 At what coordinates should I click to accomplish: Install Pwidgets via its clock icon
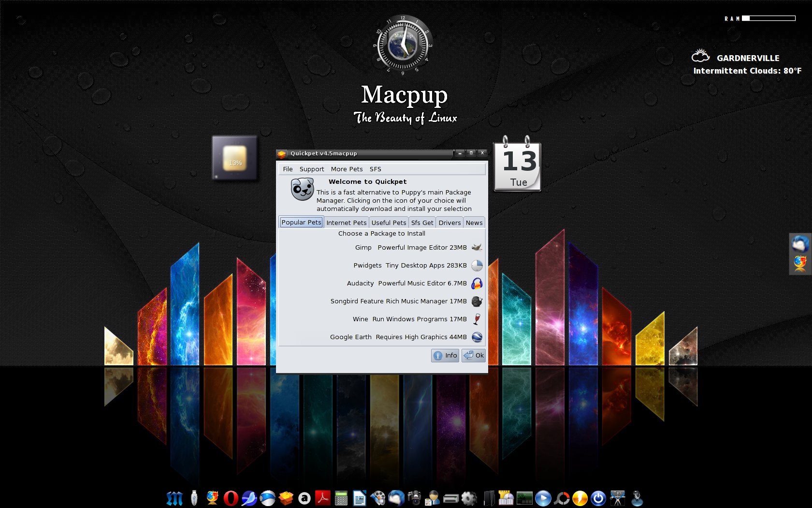477,266
